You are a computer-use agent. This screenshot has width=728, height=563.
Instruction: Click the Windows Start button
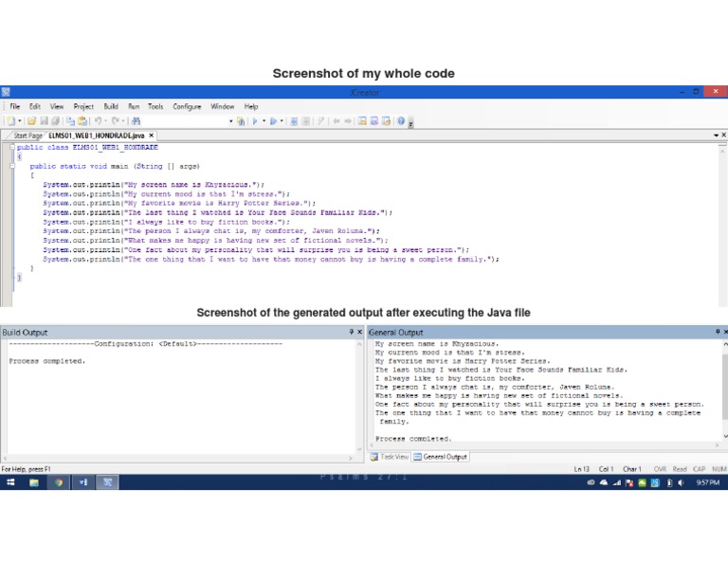tap(10, 482)
